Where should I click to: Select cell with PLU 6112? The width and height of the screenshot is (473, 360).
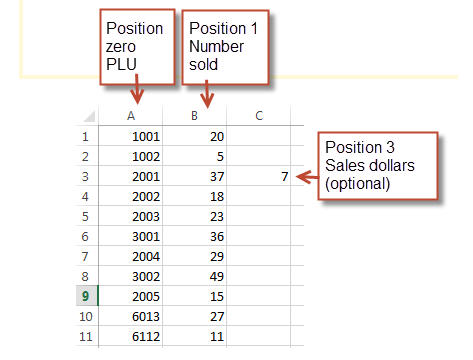point(131,336)
